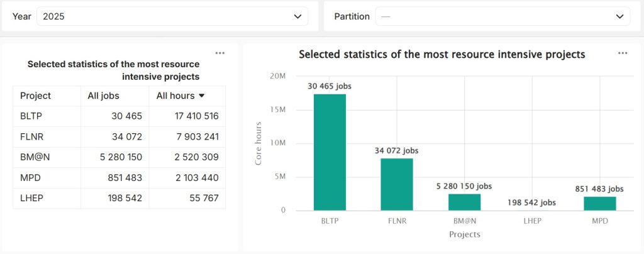Sort table by Project column header
Viewport: 644px width, 254px height.
tap(36, 96)
